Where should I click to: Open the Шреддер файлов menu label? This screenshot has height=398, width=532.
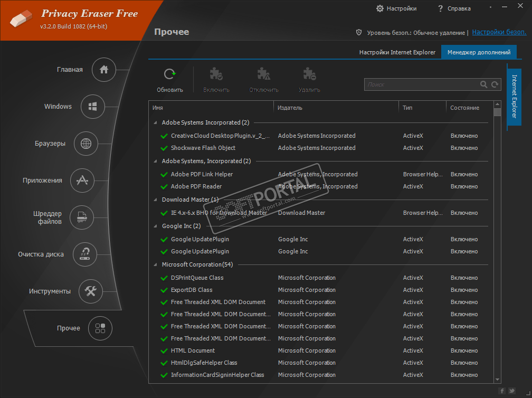47,217
